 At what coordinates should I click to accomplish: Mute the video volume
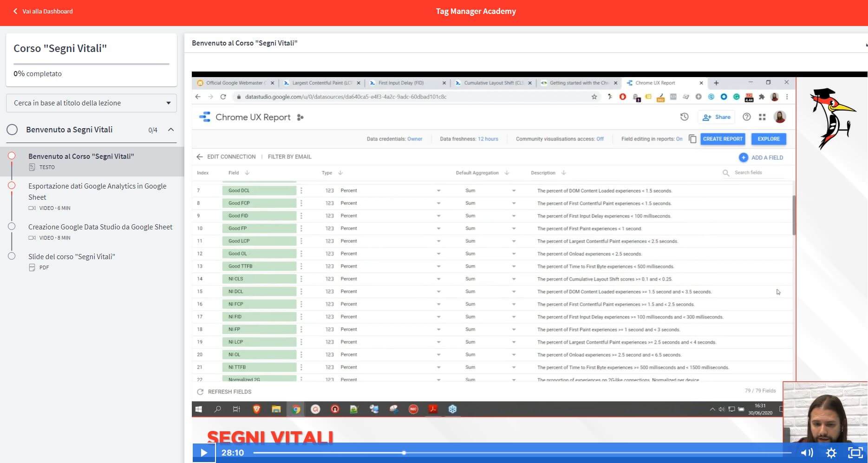807,453
